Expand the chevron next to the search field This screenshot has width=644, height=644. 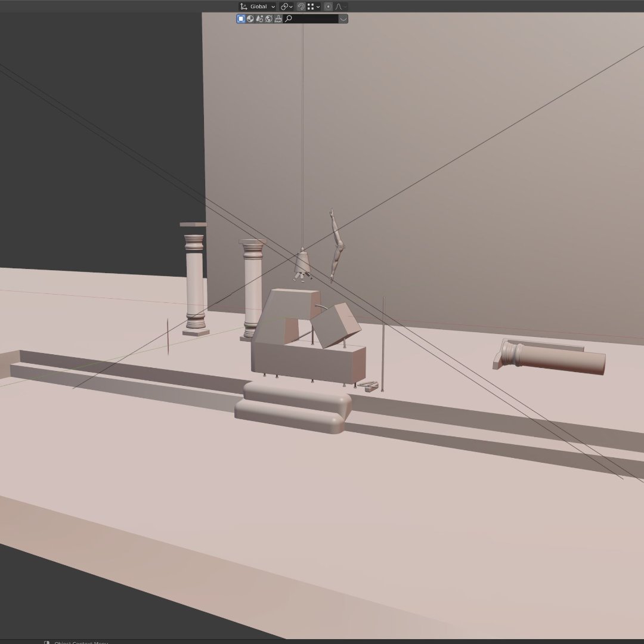pos(343,18)
